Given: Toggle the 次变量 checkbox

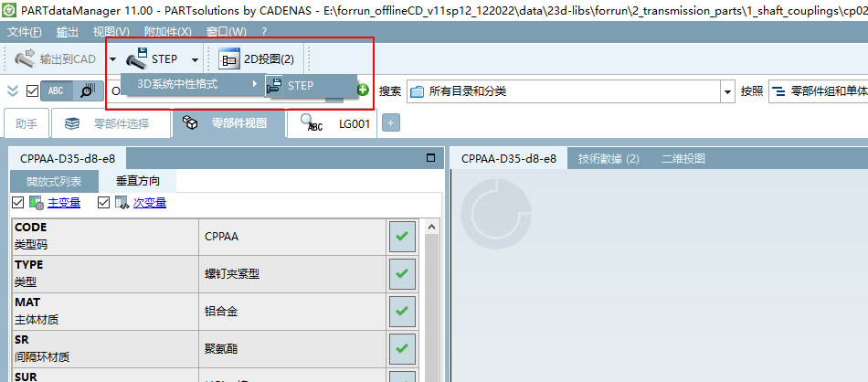Looking at the screenshot, I should (103, 203).
